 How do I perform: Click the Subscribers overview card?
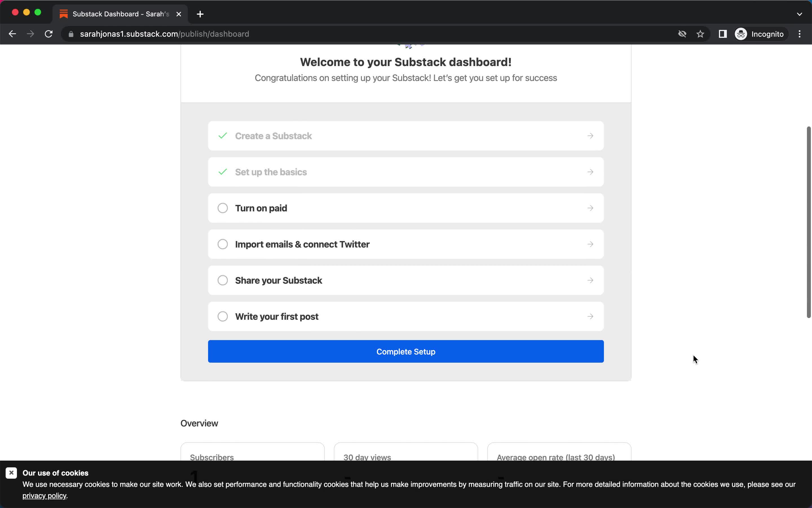coord(252,452)
